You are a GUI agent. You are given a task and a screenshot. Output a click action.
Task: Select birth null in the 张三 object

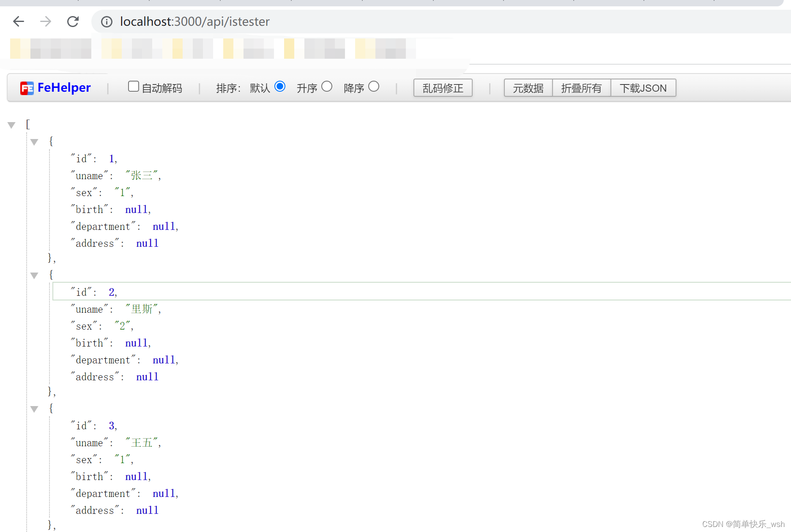[x=137, y=209]
